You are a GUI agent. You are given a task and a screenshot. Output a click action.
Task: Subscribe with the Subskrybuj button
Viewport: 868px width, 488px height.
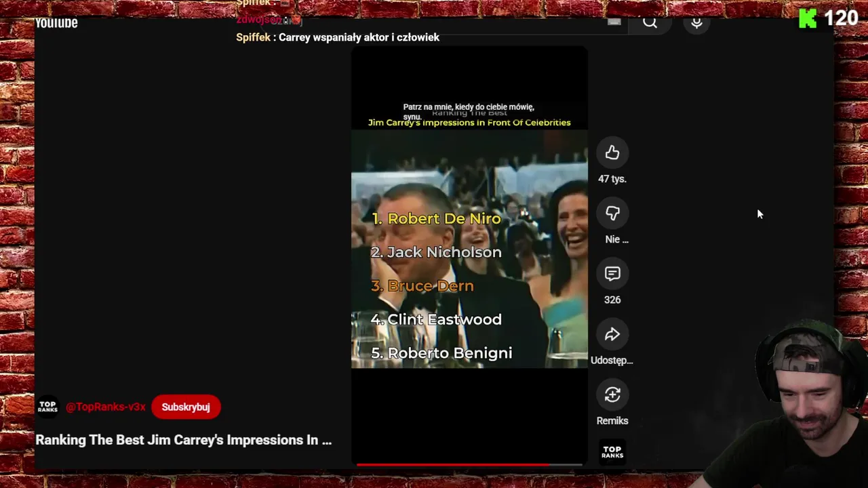point(186,407)
